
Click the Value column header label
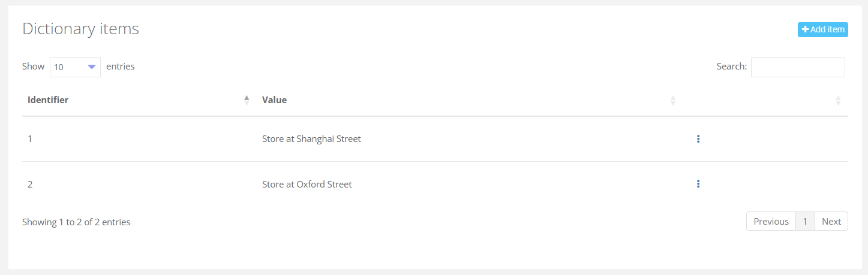click(x=274, y=100)
